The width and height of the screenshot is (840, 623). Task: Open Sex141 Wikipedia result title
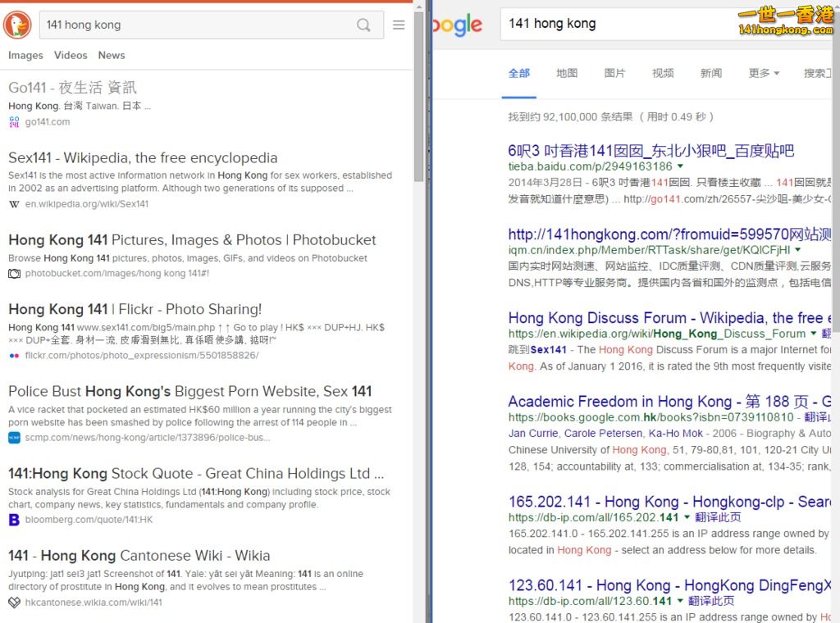[x=143, y=157]
